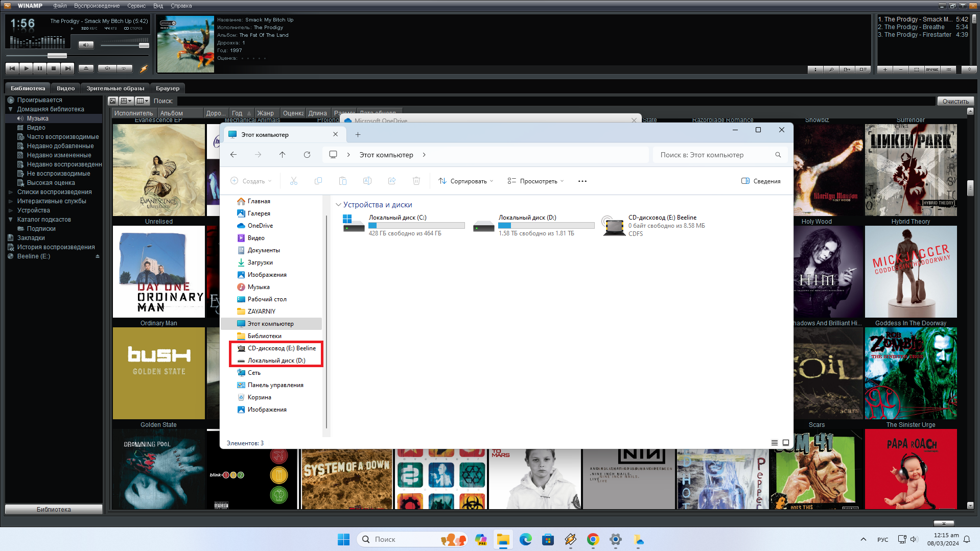Open Корзина in Explorer sidebar

click(x=260, y=397)
